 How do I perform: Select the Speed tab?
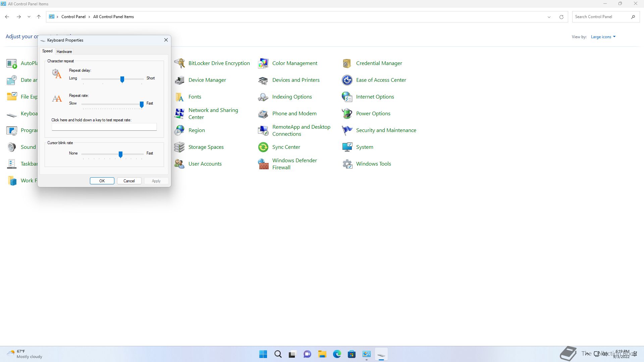point(47,51)
